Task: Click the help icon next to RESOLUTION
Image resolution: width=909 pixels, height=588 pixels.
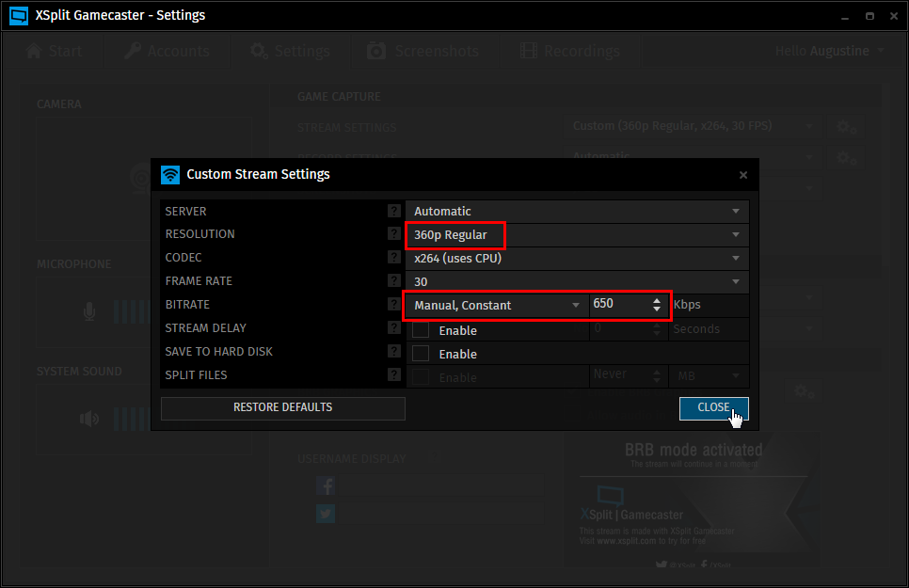Action: click(x=394, y=233)
